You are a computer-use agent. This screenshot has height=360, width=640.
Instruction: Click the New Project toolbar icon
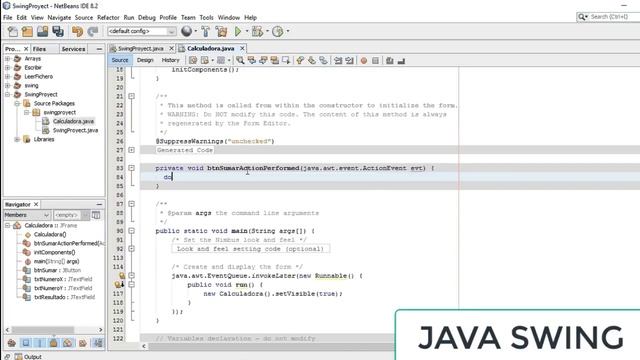click(x=27, y=31)
